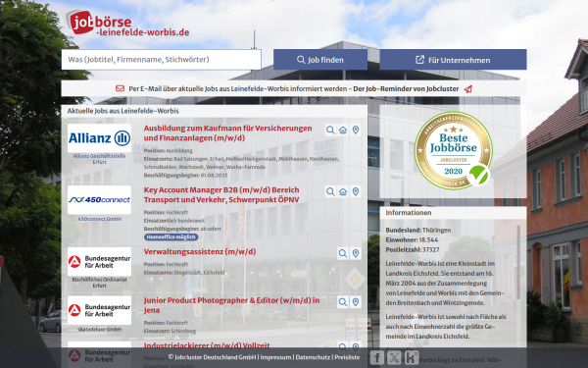Viewport: 588px width, 368px height.
Task: Focus the Was job search input field
Action: tap(162, 59)
